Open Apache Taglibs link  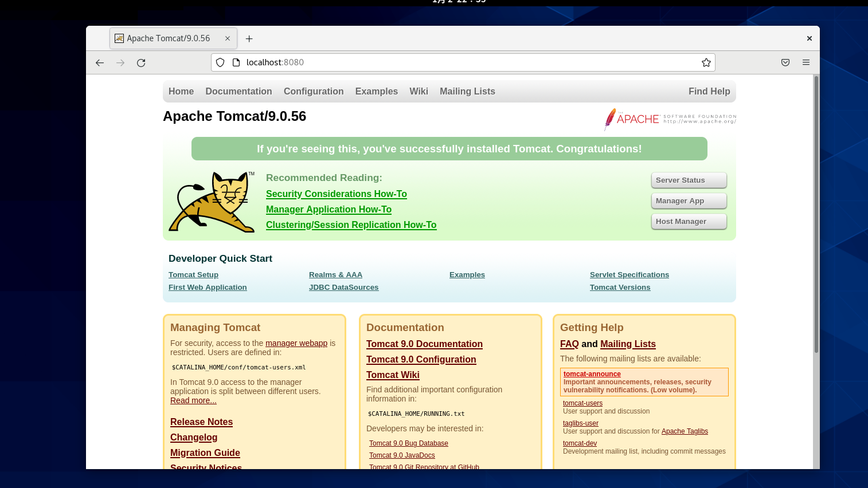[685, 431]
